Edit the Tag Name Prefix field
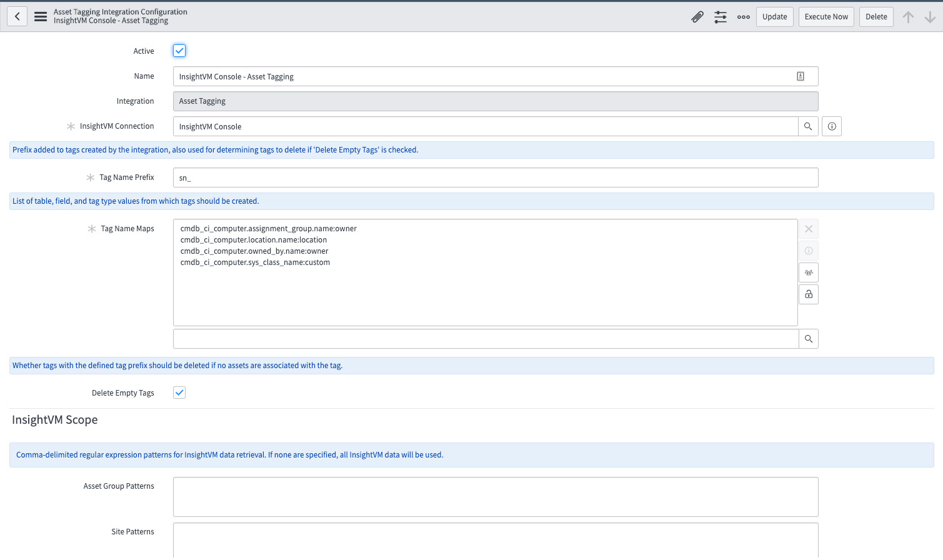 click(x=496, y=177)
